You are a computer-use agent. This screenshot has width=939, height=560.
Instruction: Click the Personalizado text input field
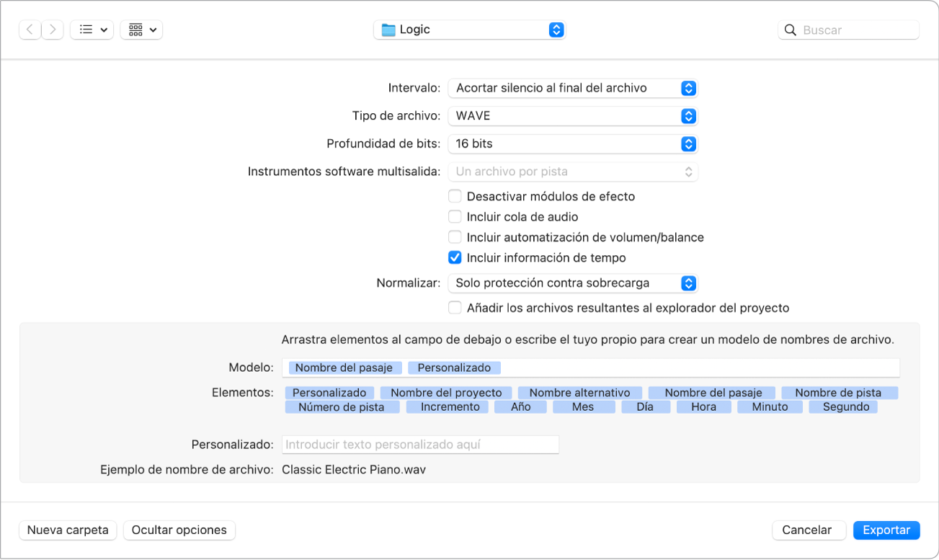click(x=420, y=445)
